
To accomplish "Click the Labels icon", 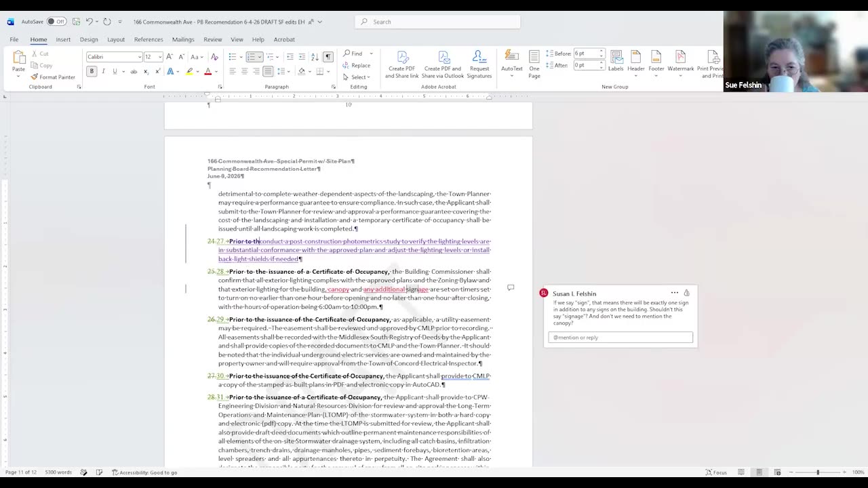I will 616,61.
